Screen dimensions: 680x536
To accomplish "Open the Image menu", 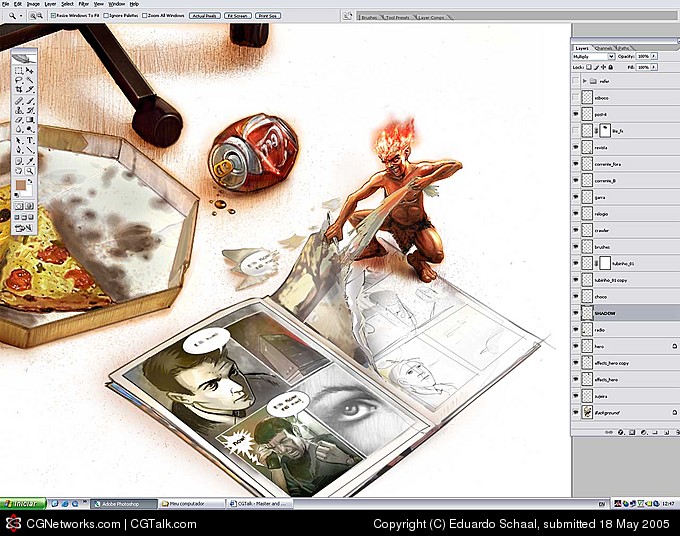I will (x=33, y=4).
